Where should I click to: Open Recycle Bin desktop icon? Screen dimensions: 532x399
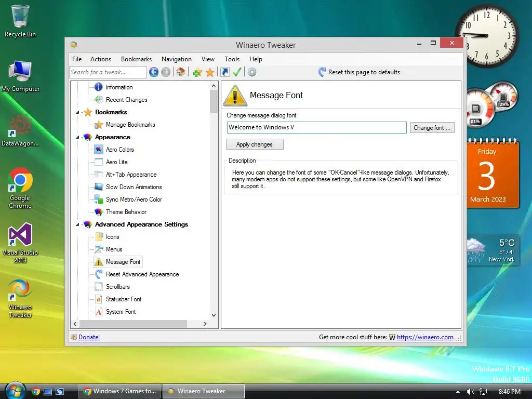click(20, 21)
